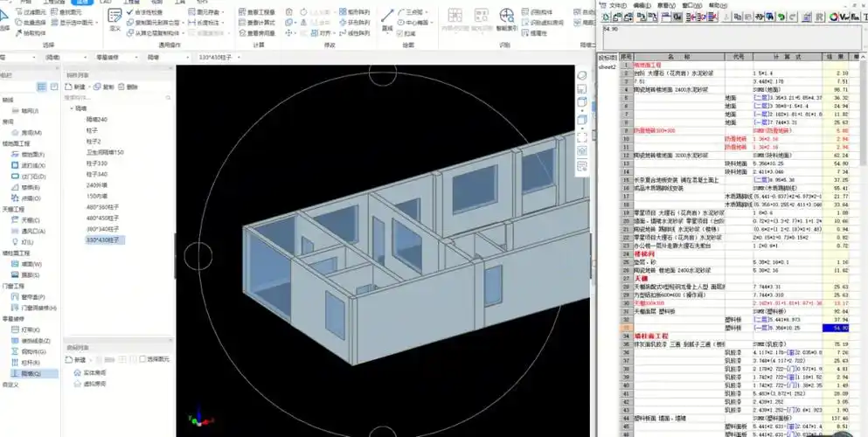Click the 批量选择 batch select tool
This screenshot has height=437, width=868.
click(31, 23)
